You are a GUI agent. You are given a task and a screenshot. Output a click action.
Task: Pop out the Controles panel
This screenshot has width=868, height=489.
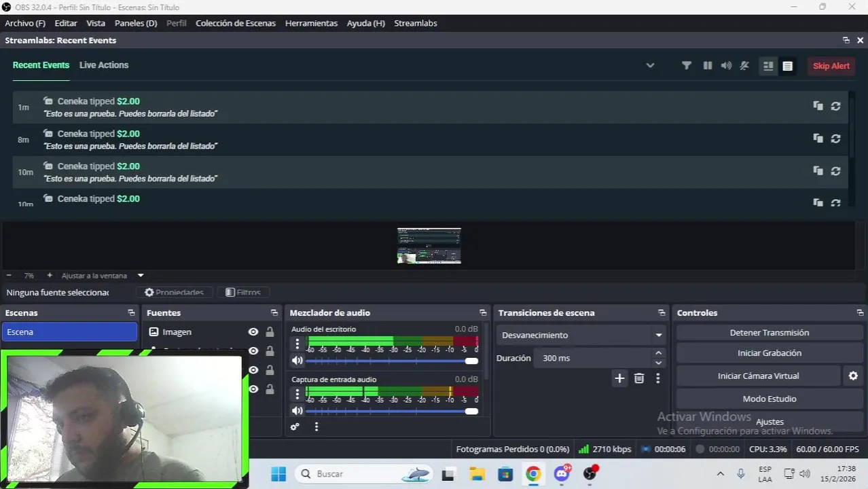(860, 313)
